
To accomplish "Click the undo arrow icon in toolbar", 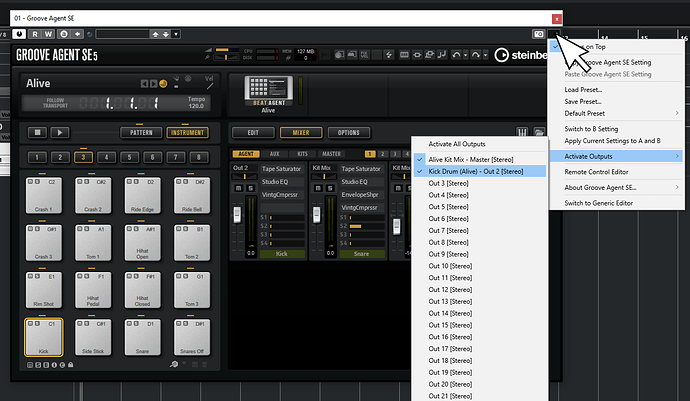I will coord(456,55).
